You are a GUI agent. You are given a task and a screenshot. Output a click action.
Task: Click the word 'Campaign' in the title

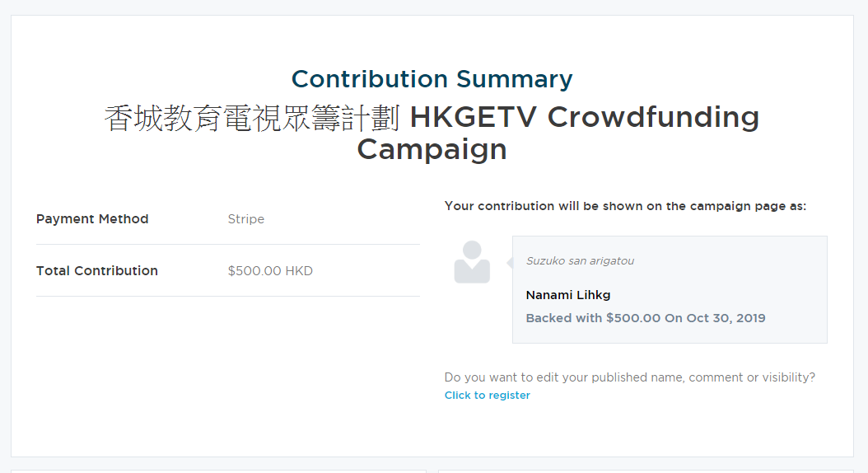(432, 149)
